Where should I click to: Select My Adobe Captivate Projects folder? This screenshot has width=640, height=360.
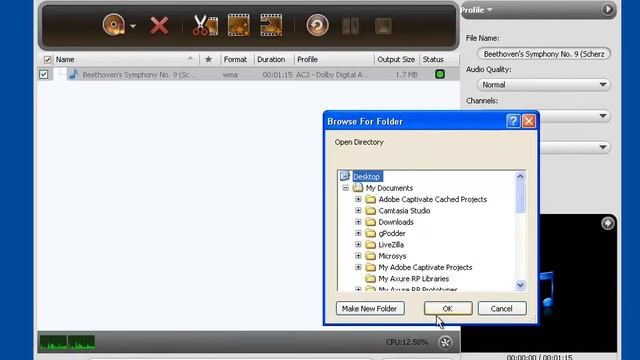pos(425,267)
